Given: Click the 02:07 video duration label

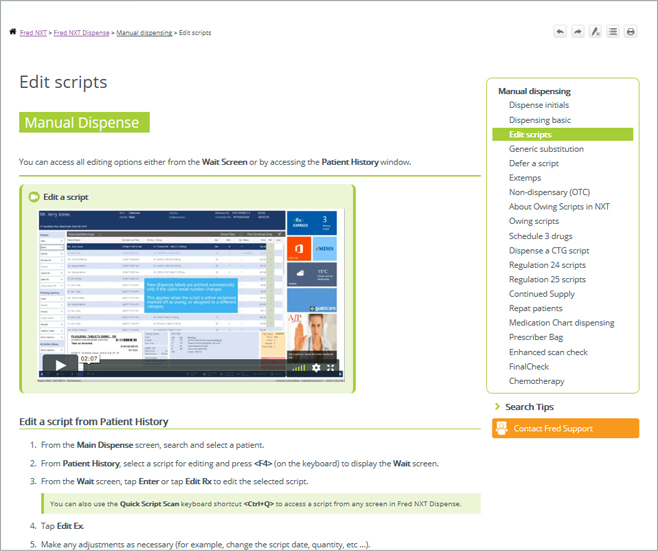Looking at the screenshot, I should 89,359.
